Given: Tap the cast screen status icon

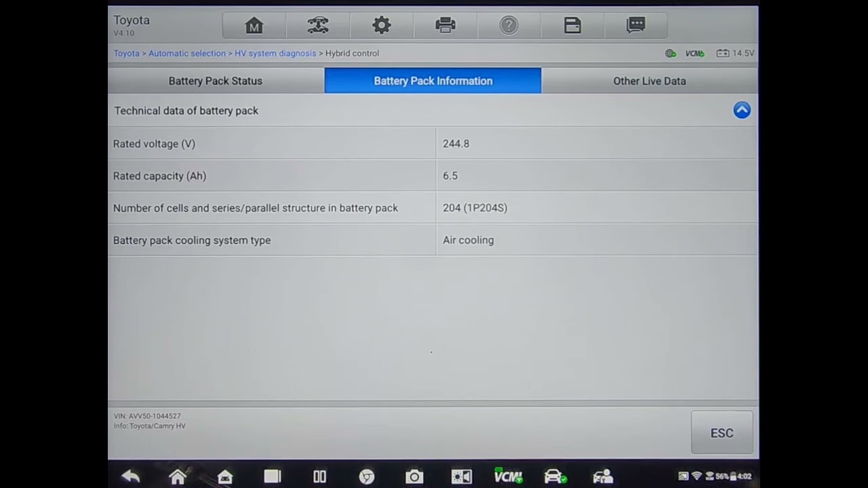Looking at the screenshot, I should 683,476.
